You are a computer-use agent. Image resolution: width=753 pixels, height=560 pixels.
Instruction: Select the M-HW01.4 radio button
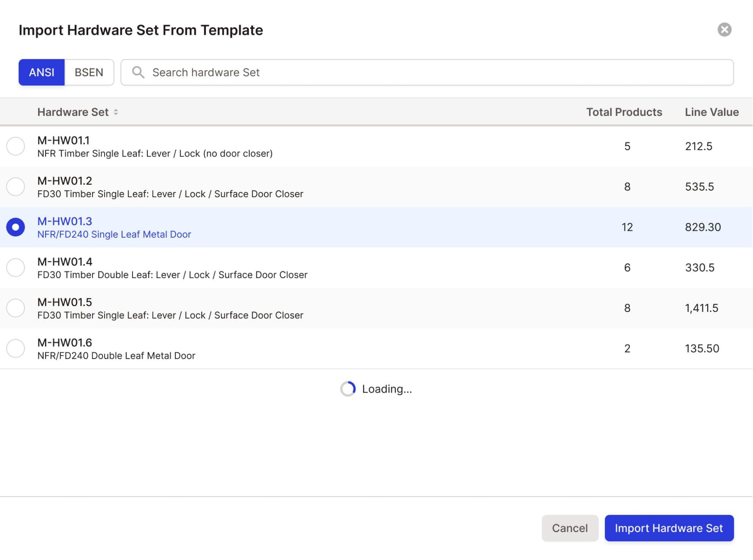pos(15,267)
